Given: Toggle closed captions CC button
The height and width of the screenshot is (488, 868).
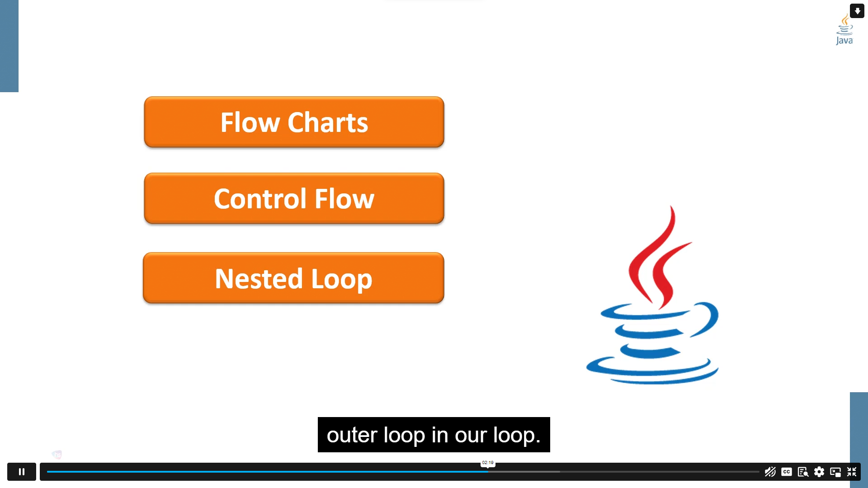Looking at the screenshot, I should [786, 472].
